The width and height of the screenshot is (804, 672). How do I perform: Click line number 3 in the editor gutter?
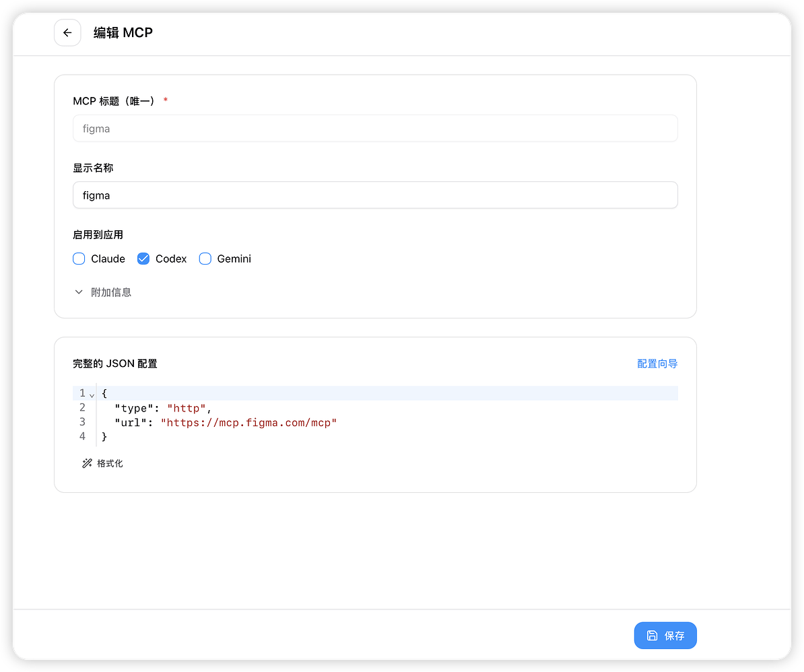point(82,422)
